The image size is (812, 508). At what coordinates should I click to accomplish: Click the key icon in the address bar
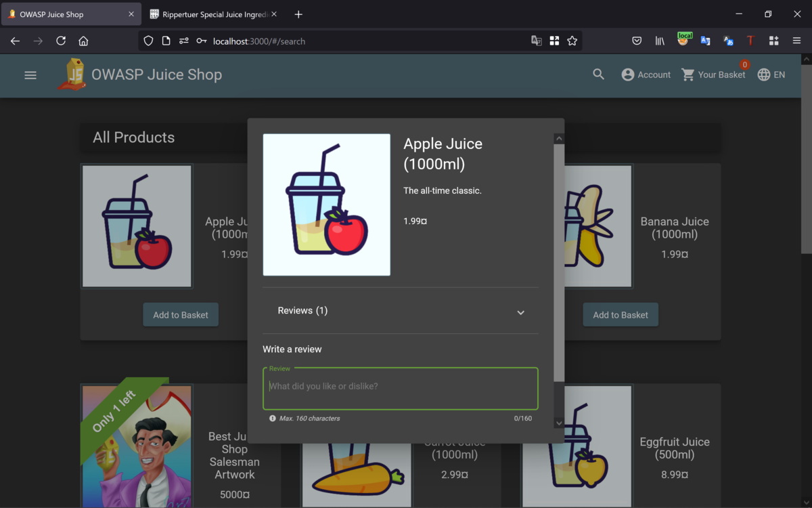tap(201, 41)
